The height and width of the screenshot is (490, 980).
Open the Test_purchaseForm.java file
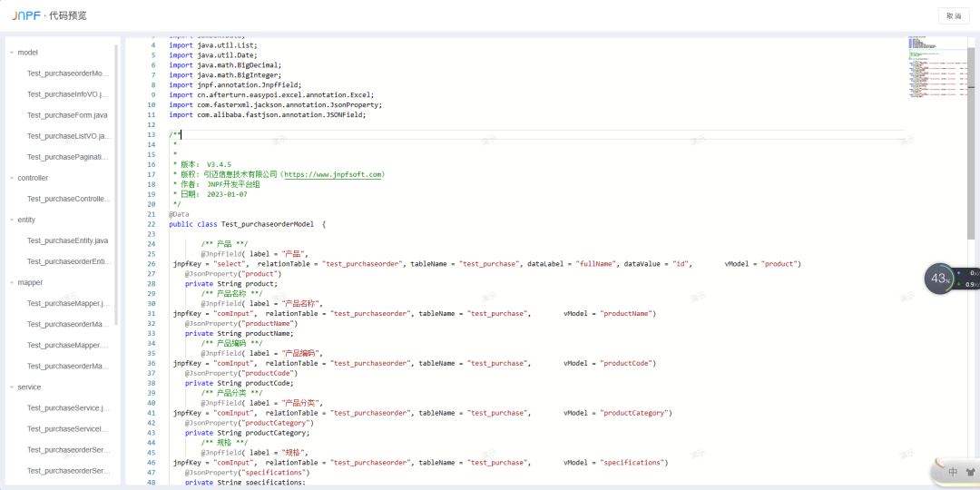tap(67, 115)
